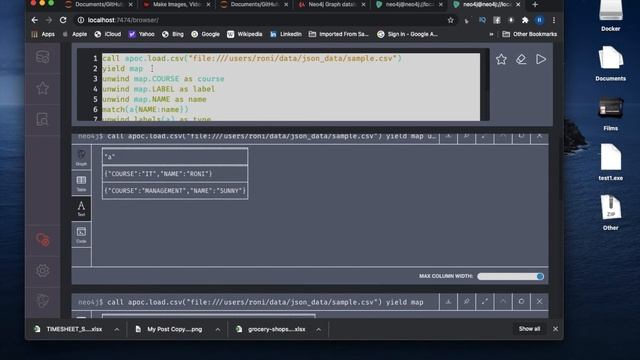Open the Favorites star in the Neo4j sidebar
Viewport: 640px width, 360px height.
[42, 88]
